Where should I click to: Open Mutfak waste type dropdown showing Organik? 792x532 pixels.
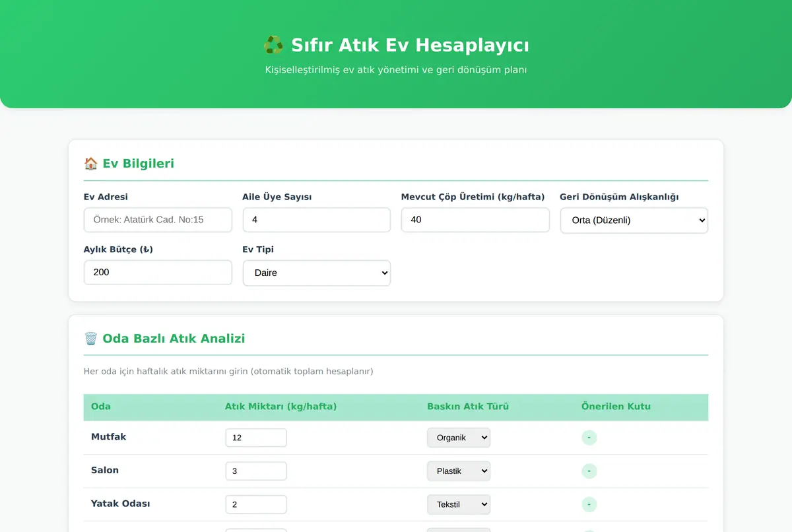(x=459, y=438)
